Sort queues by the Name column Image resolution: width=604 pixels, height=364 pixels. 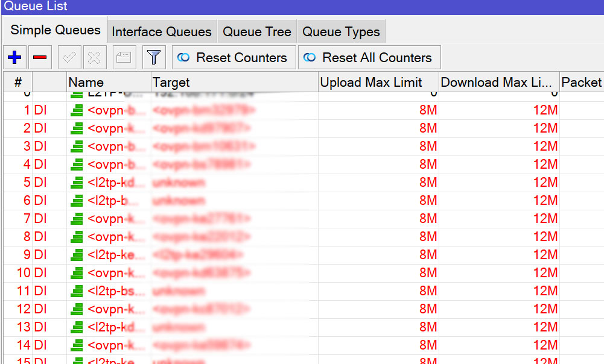(86, 81)
